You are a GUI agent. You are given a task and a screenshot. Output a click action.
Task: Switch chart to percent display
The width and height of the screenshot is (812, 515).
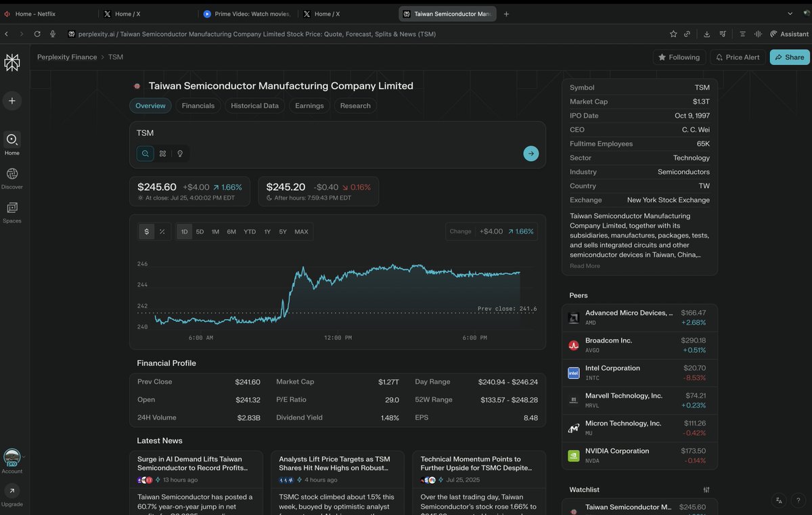pyautogui.click(x=162, y=231)
